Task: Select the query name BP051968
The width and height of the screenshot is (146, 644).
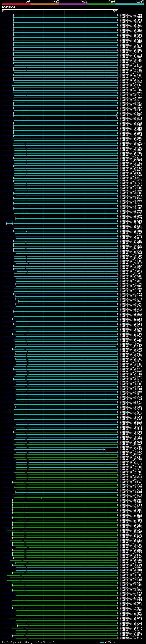Action: click(8, 7)
